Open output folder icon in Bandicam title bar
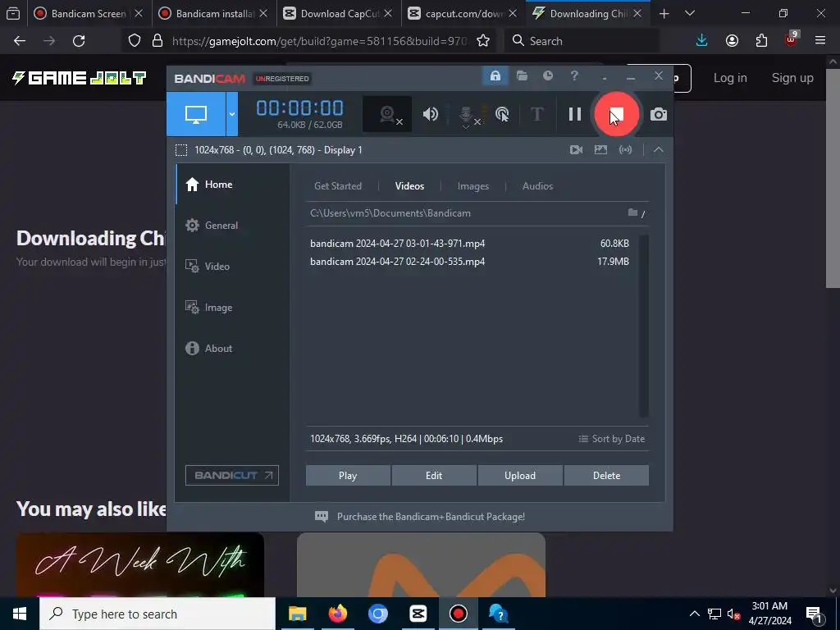 522,75
